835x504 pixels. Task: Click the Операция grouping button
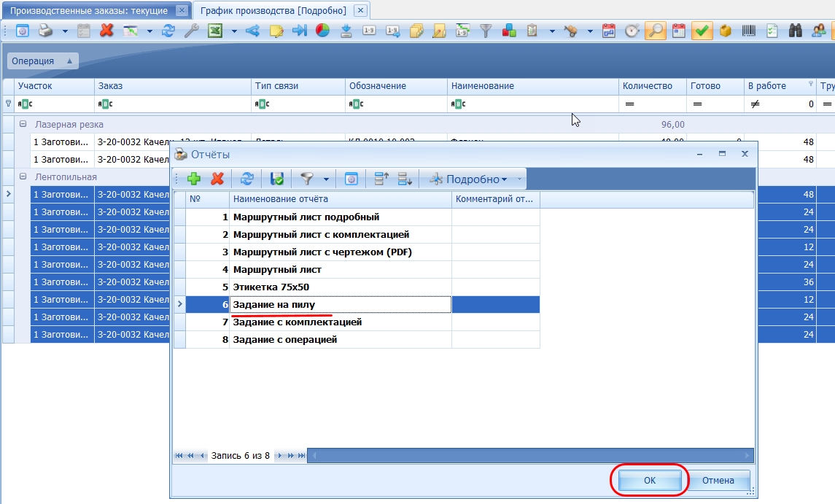42,61
